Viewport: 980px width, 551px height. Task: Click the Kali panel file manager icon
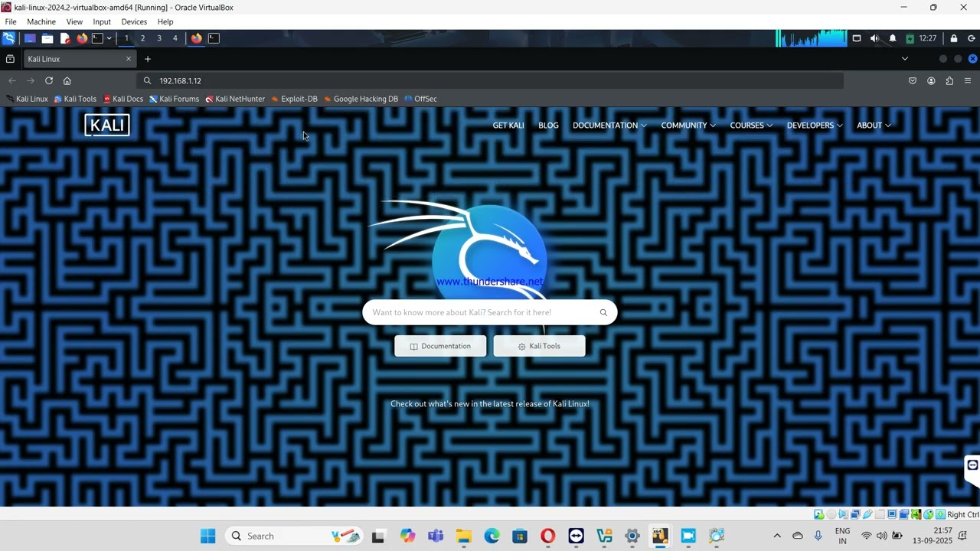tap(47, 38)
